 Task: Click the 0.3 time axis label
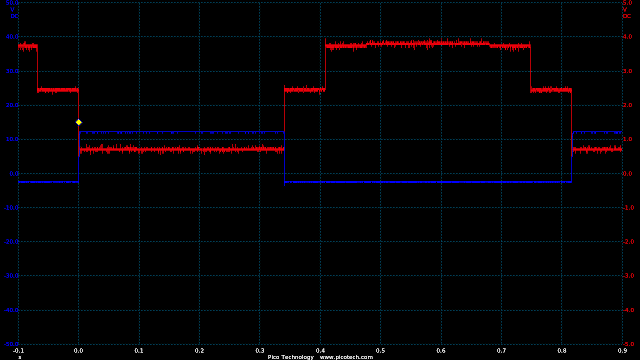[260, 351]
